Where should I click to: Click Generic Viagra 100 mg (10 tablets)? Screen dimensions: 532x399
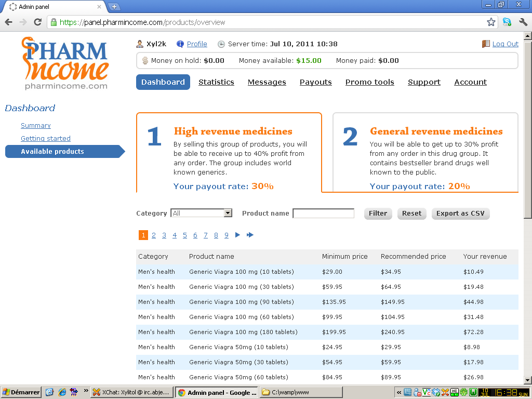click(242, 272)
